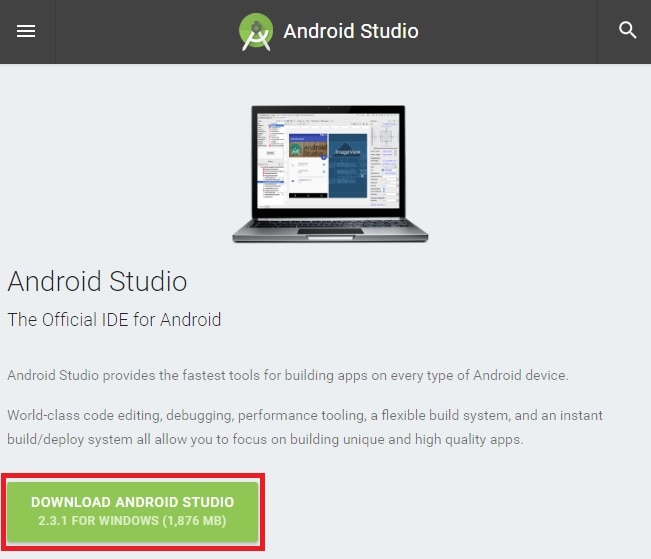Image resolution: width=651 pixels, height=559 pixels.
Task: Click 'The Official IDE for Android' subtitle
Action: 114,320
